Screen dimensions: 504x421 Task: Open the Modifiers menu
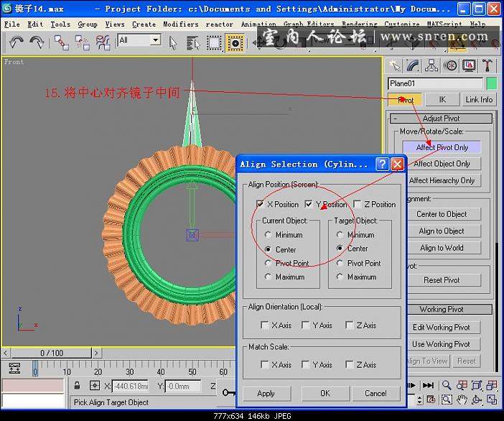(x=181, y=24)
